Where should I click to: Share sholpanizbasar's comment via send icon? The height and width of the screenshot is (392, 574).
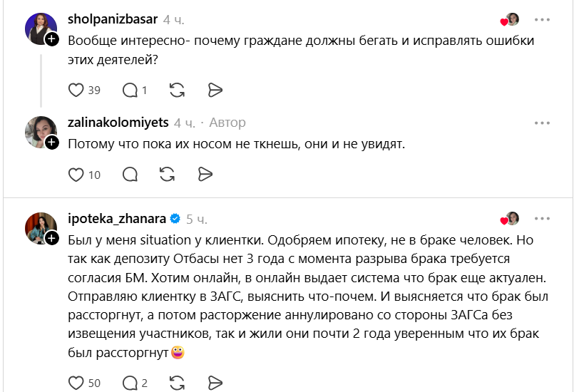point(215,90)
